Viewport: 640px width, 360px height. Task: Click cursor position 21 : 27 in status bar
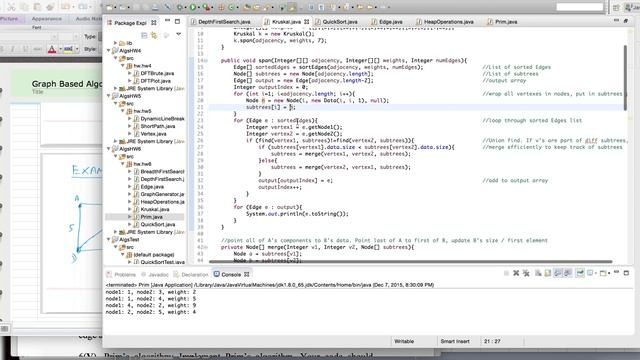[x=492, y=341]
